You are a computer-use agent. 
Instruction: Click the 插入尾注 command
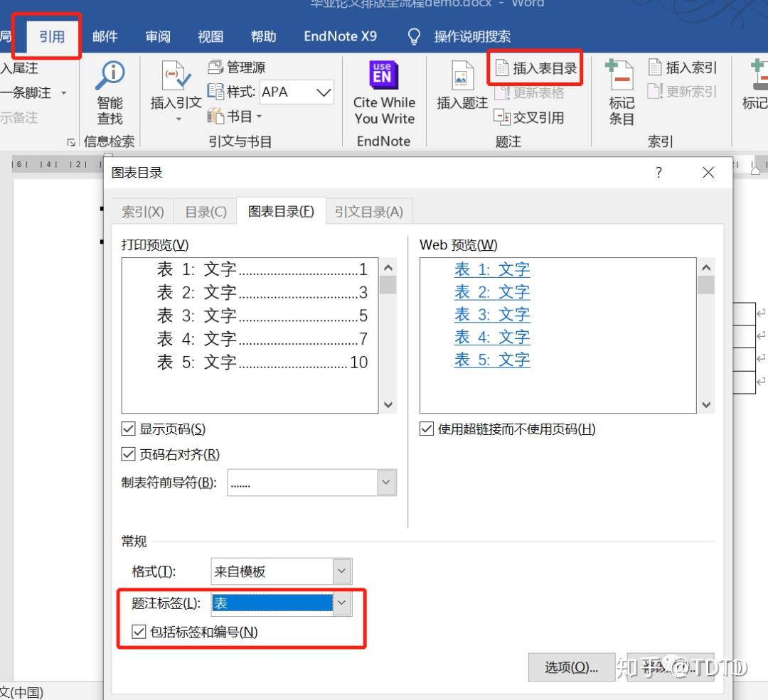tap(19, 68)
